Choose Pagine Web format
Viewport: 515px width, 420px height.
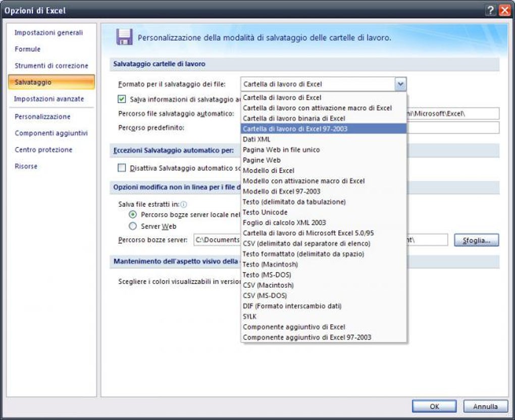tap(324, 160)
